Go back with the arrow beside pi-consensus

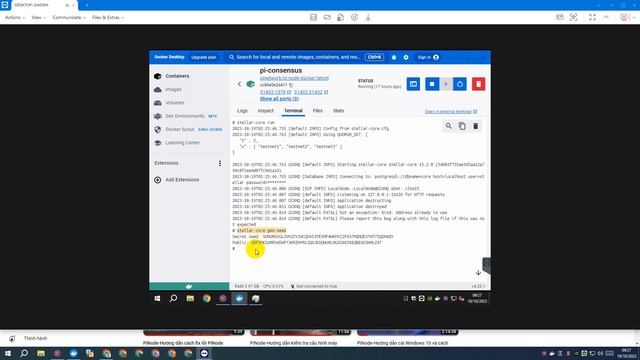(x=239, y=84)
